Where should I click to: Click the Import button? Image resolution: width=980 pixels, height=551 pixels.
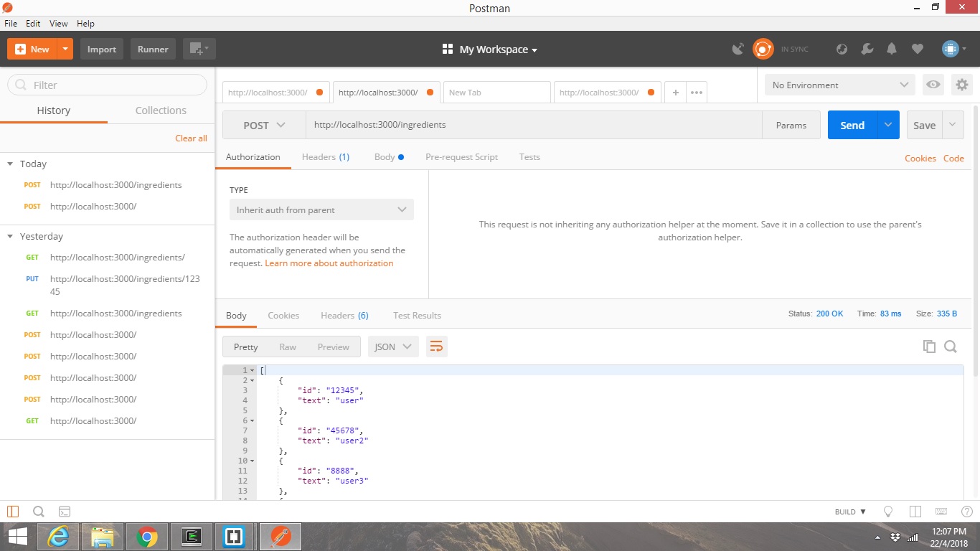point(102,49)
